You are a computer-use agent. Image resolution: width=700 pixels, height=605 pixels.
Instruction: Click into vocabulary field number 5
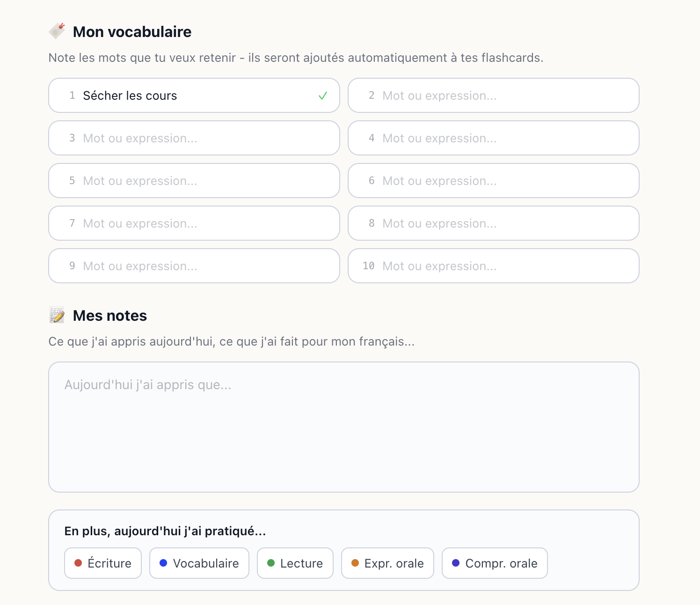click(194, 181)
